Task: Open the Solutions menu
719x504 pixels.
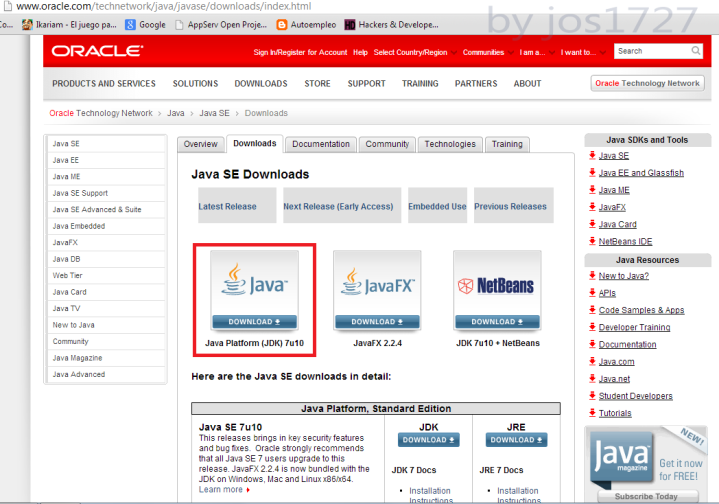Action: tap(195, 83)
